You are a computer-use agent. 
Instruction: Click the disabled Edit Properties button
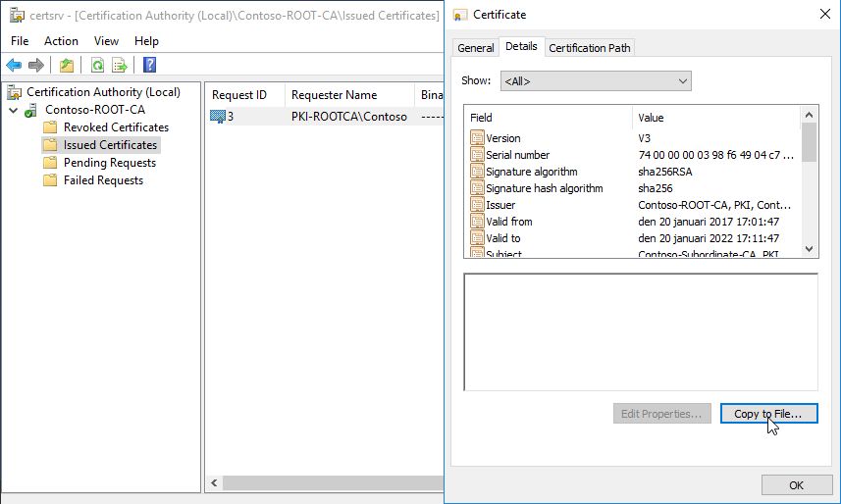pos(661,414)
